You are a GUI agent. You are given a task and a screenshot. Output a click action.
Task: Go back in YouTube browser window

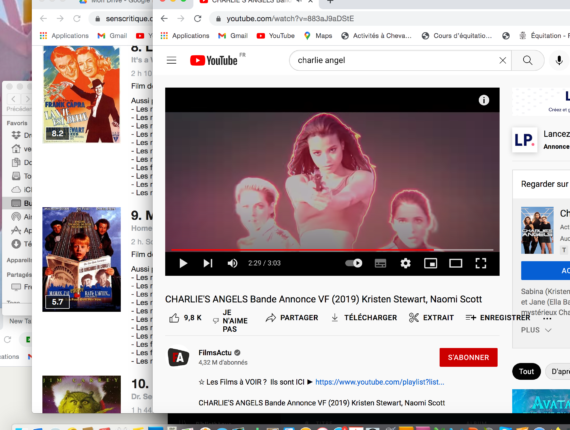pyautogui.click(x=164, y=19)
